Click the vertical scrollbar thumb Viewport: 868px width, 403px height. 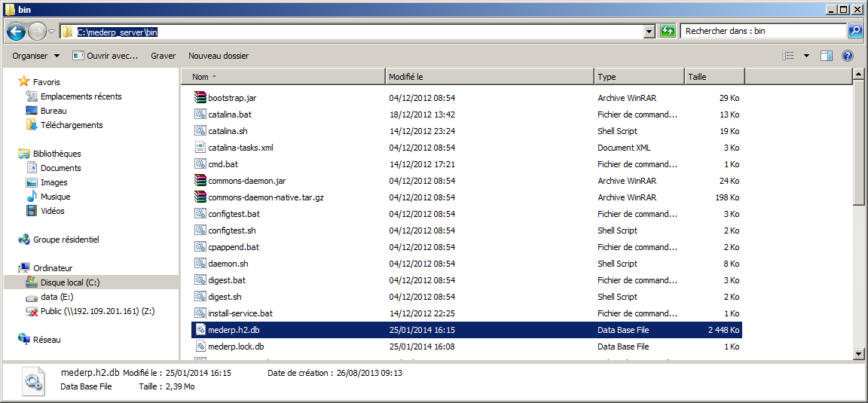click(x=858, y=142)
